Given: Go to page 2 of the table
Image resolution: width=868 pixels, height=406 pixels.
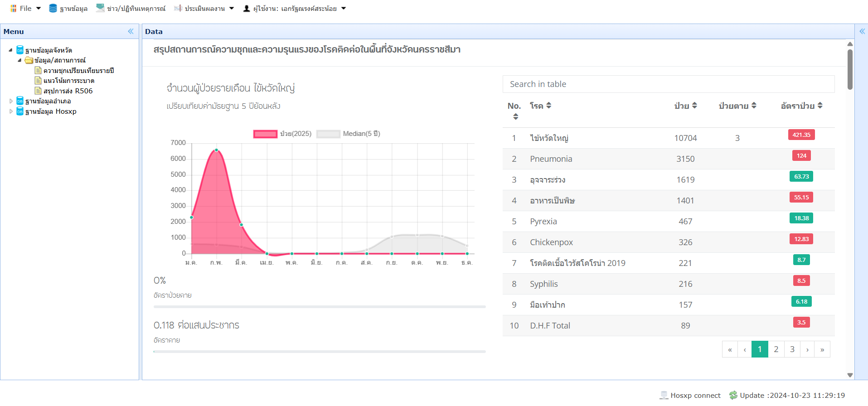Looking at the screenshot, I should [776, 349].
